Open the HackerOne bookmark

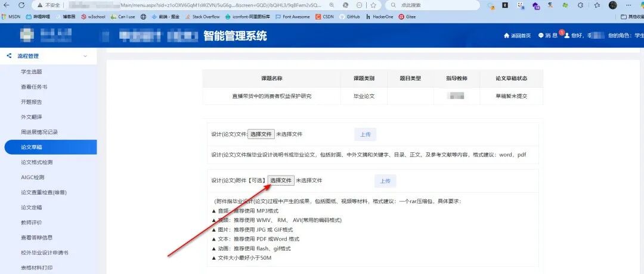(x=379, y=17)
